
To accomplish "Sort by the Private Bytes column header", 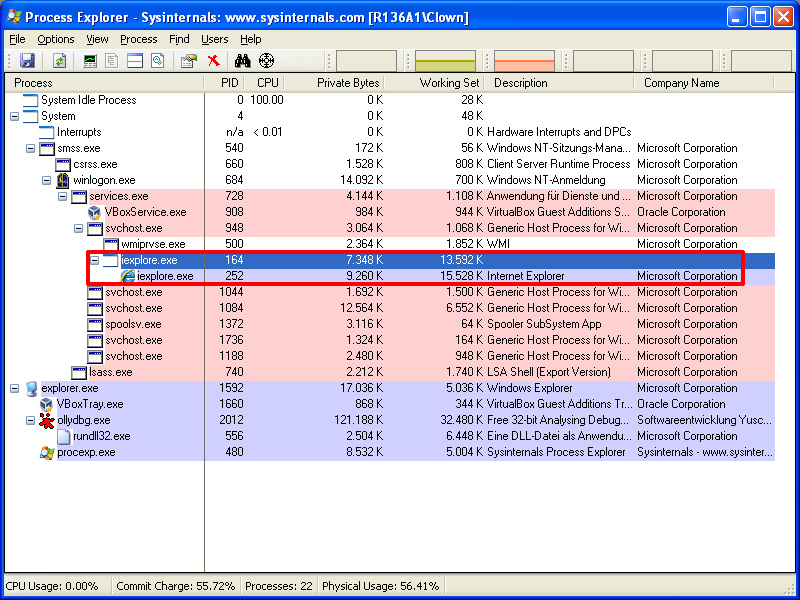I will (x=347, y=83).
